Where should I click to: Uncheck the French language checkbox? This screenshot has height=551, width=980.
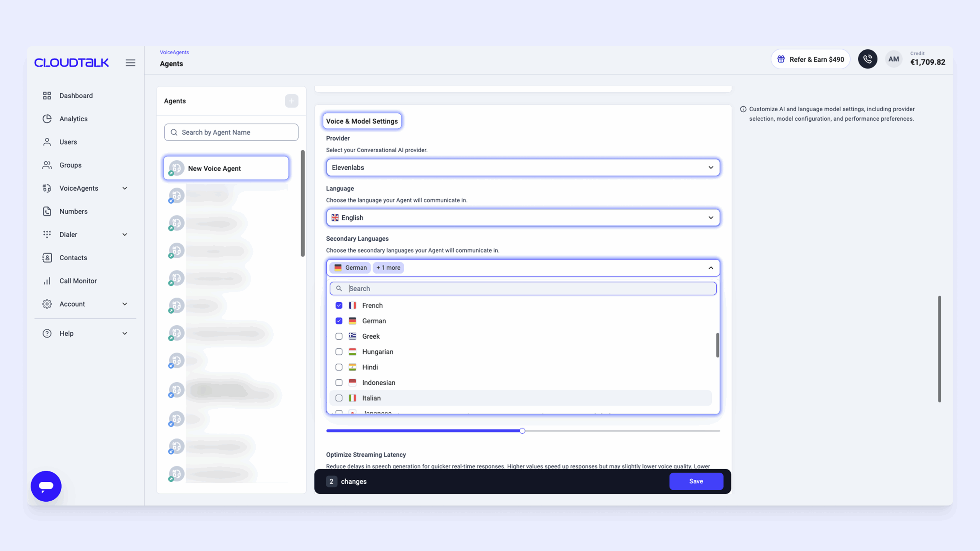339,305
